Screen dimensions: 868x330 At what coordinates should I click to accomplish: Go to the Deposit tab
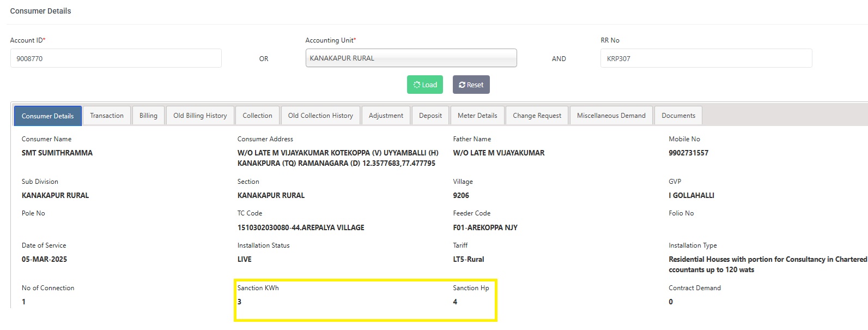tap(430, 116)
